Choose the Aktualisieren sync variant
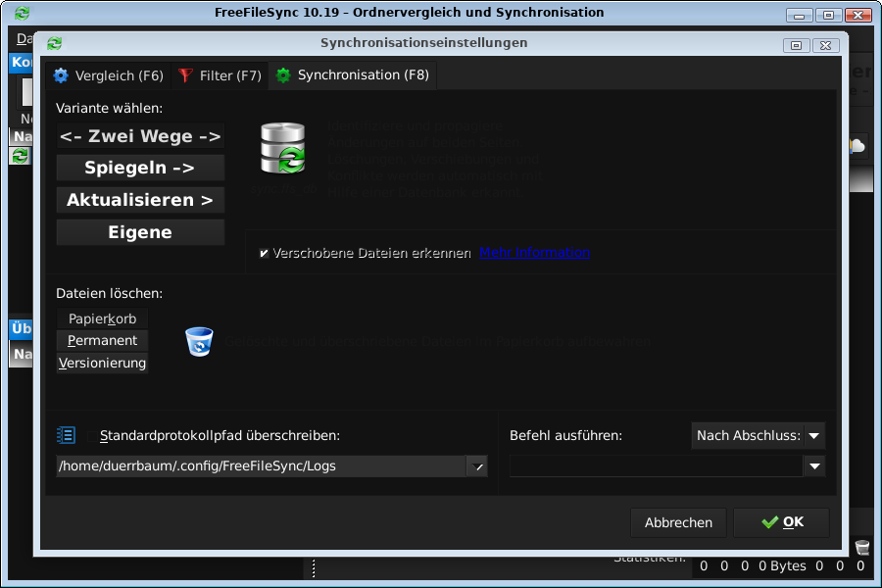 (140, 200)
